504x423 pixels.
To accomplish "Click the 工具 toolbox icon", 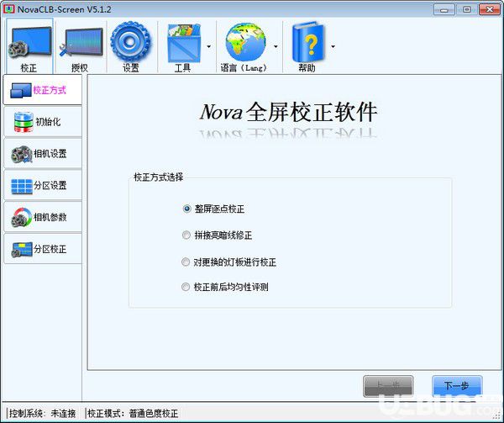I will (x=184, y=45).
